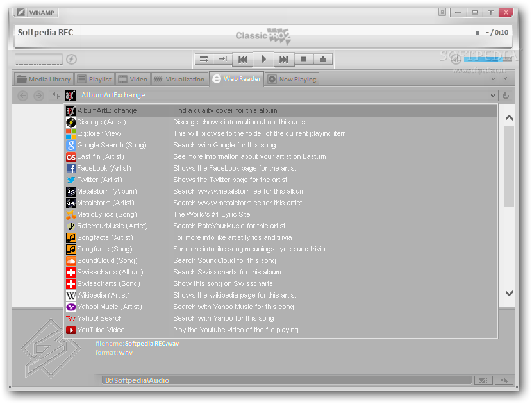The image size is (532, 404).
Task: Select Songfacts (Song) entry
Action: coord(281,249)
